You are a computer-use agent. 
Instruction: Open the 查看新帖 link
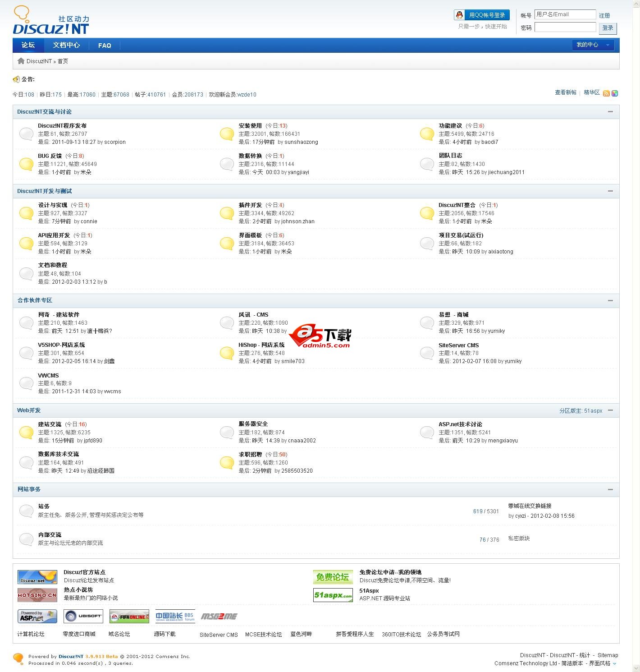[x=566, y=92]
